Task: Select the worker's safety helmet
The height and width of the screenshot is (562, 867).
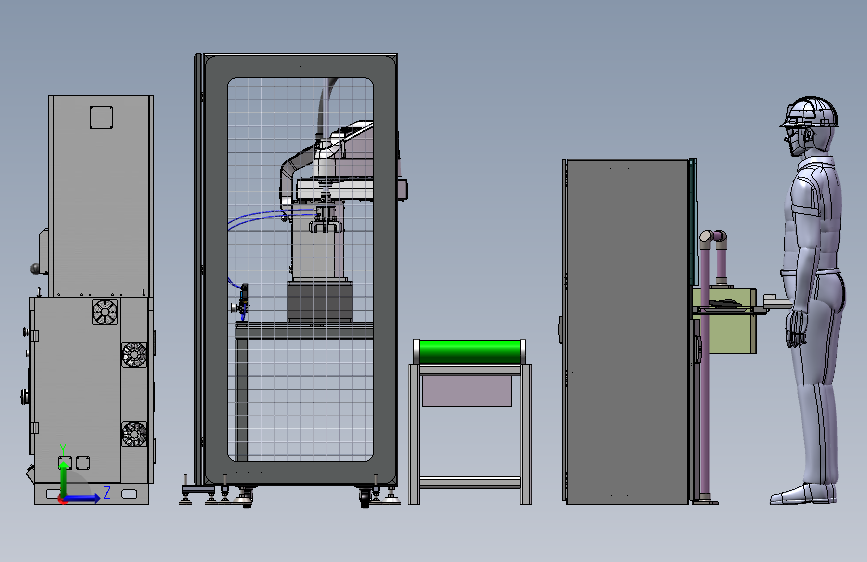Action: (x=811, y=112)
